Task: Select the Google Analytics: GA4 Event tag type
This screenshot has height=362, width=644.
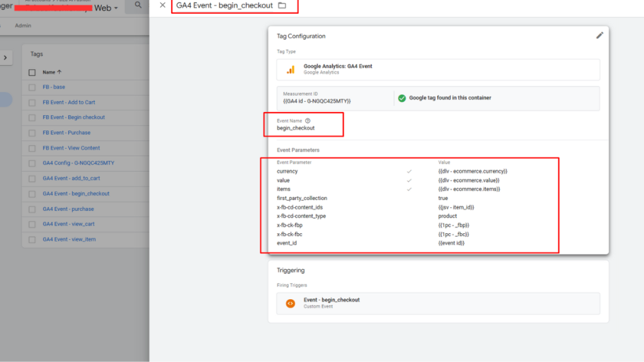Action: click(438, 69)
